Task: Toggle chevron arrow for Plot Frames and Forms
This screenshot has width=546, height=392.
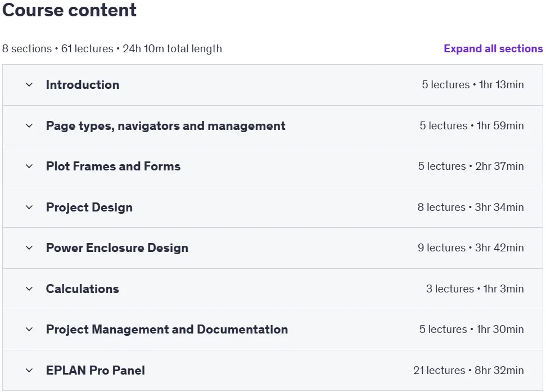Action: click(29, 166)
